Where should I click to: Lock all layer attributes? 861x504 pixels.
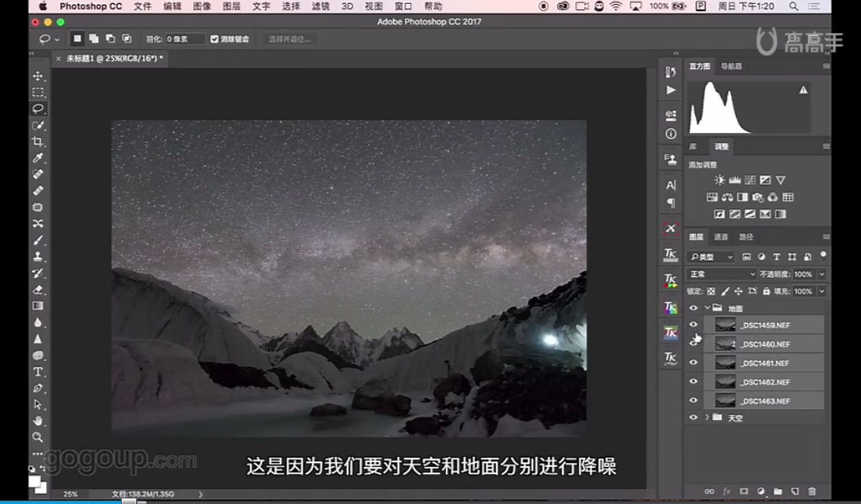click(x=766, y=291)
